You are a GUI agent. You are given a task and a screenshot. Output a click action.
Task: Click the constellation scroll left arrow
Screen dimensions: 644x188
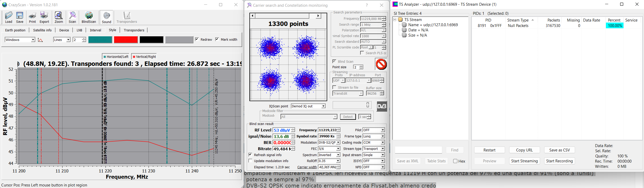click(x=253, y=16)
